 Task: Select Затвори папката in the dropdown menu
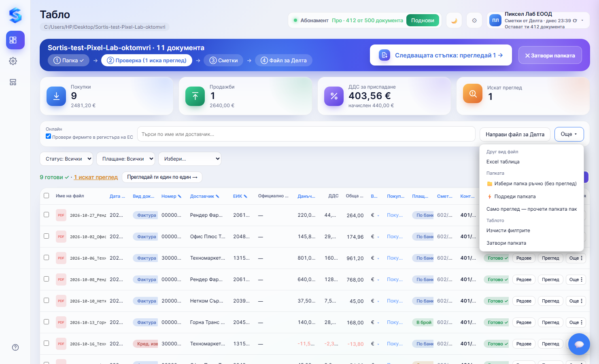531,243
